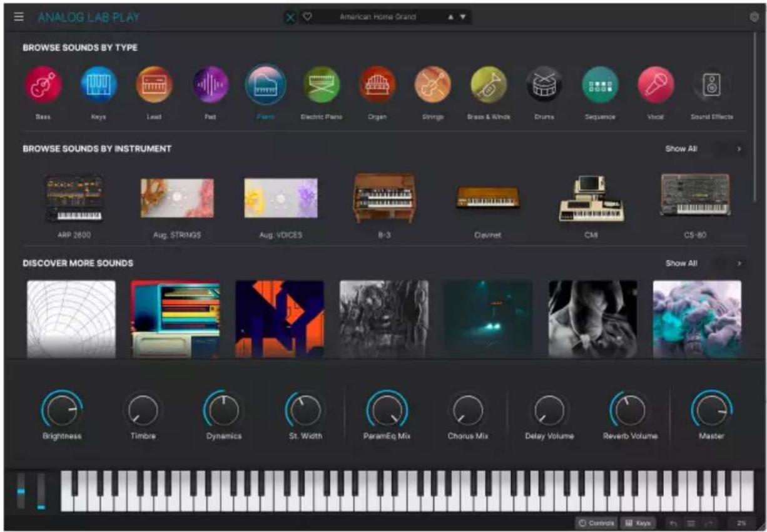Open dark teal foggy sound bank

[x=488, y=319]
